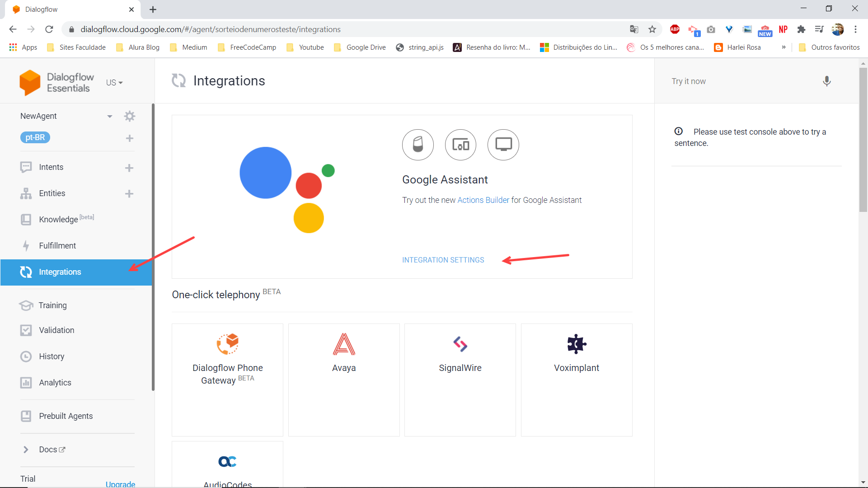868x488 pixels.
Task: Click the Upgrade link
Action: pos(120,484)
